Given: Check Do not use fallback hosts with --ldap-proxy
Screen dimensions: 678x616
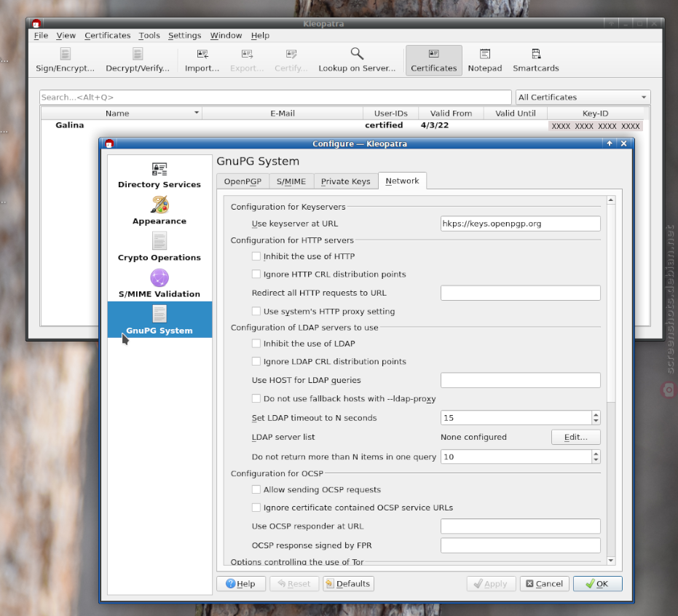Looking at the screenshot, I should 256,398.
